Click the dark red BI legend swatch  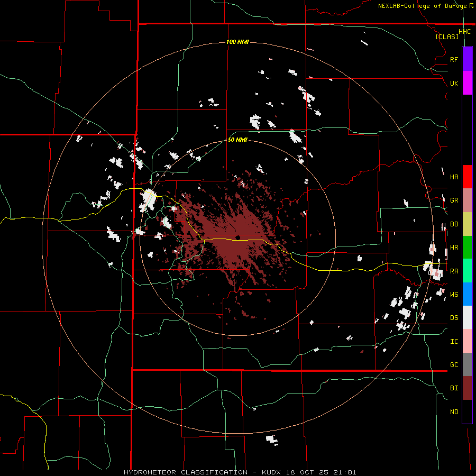(x=467, y=388)
